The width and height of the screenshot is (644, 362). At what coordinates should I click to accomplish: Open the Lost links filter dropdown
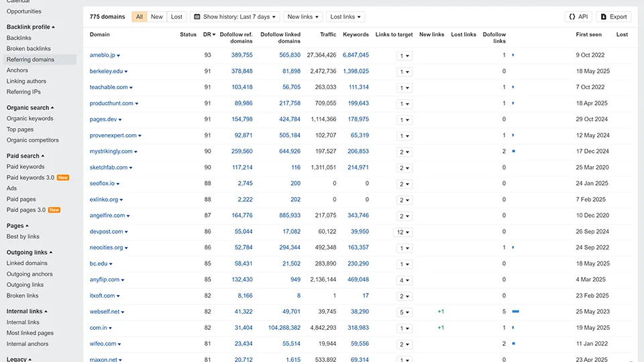(x=345, y=17)
